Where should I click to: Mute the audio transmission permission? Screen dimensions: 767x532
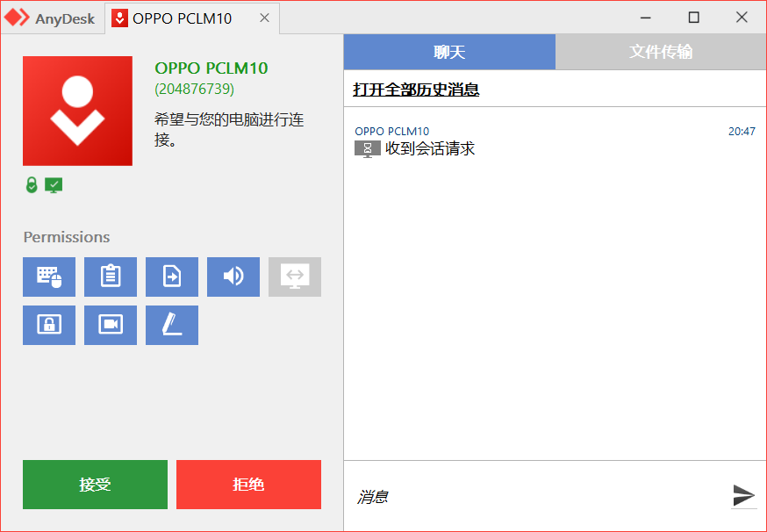point(233,277)
